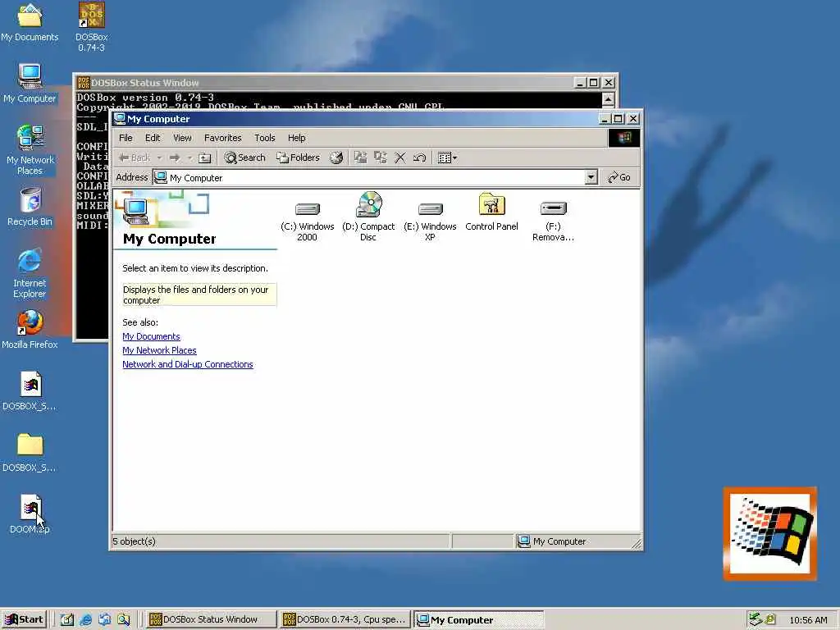Select the (D:) Compact Disc drive
This screenshot has width=840, height=630.
tap(368, 217)
